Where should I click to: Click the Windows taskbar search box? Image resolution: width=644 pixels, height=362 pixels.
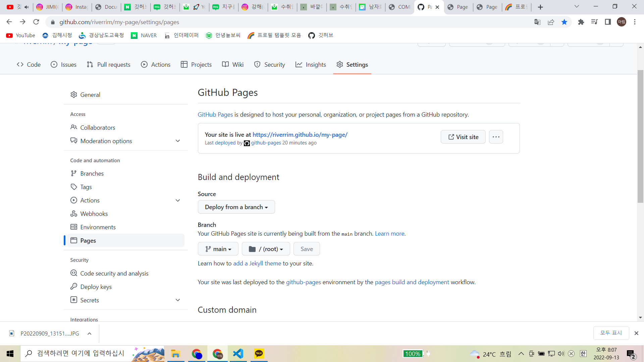(x=92, y=354)
